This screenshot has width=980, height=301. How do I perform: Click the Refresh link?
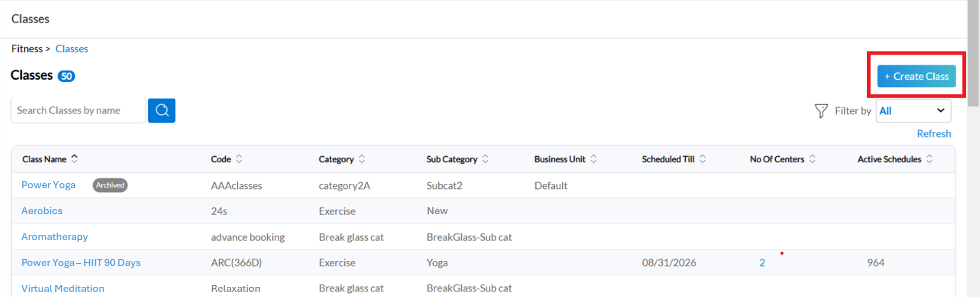tap(934, 133)
